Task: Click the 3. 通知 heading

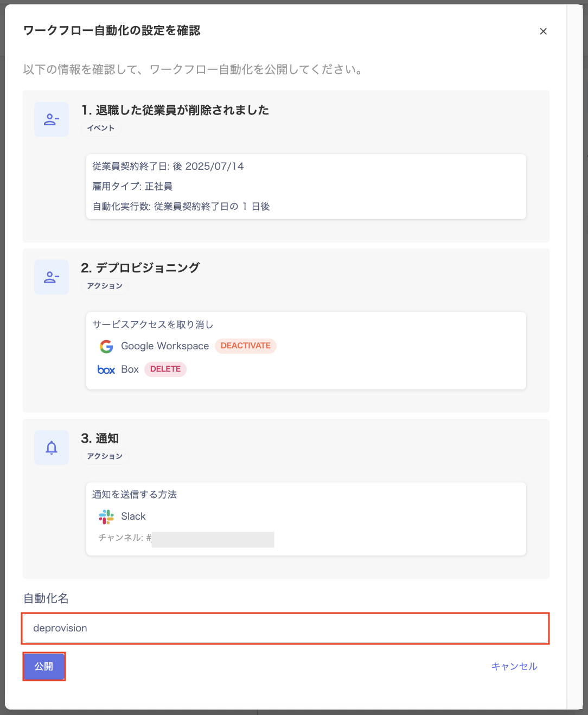Action: (100, 438)
